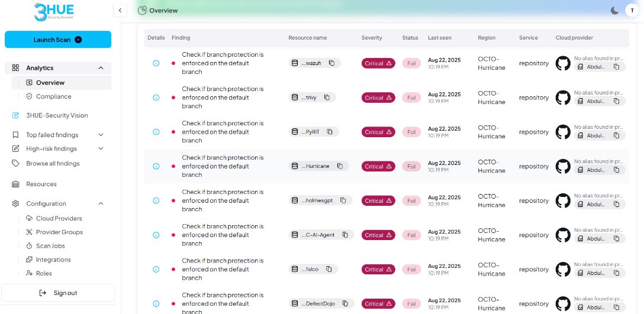The image size is (644, 314).
Task: Click the Launch Scan button
Action: 58,40
